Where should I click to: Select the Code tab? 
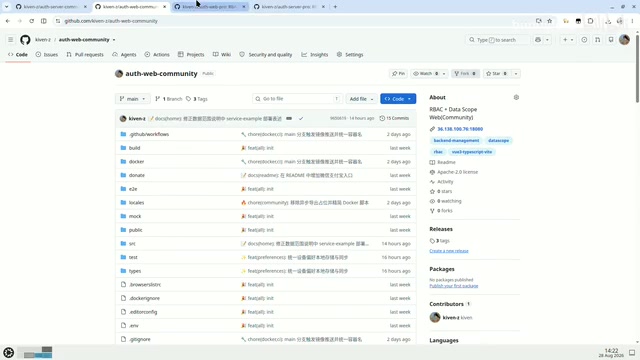pos(18,54)
